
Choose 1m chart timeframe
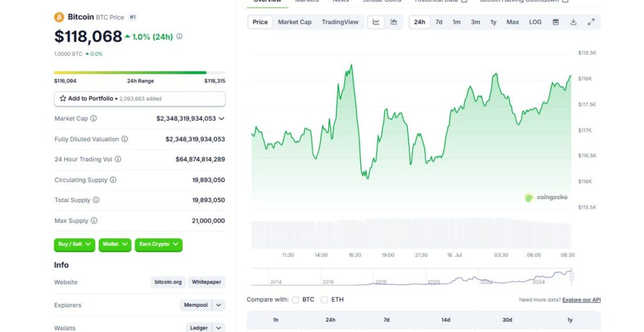(457, 22)
